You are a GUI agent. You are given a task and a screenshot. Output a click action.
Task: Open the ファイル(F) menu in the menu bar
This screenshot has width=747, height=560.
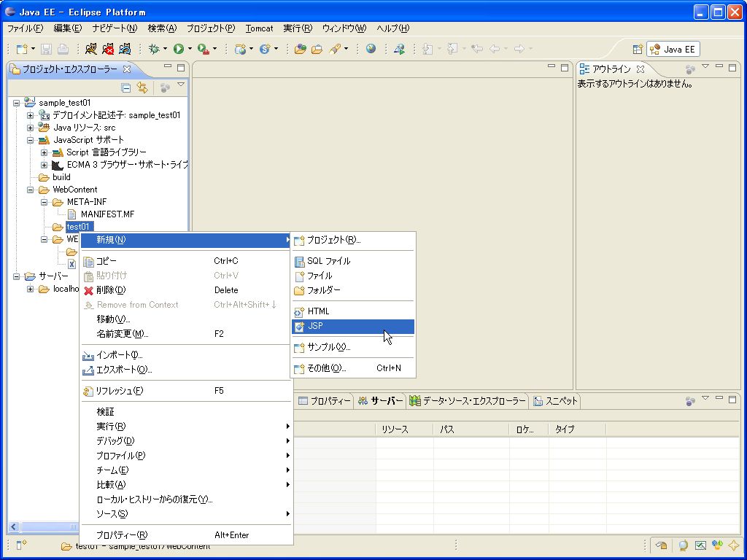tap(26, 28)
